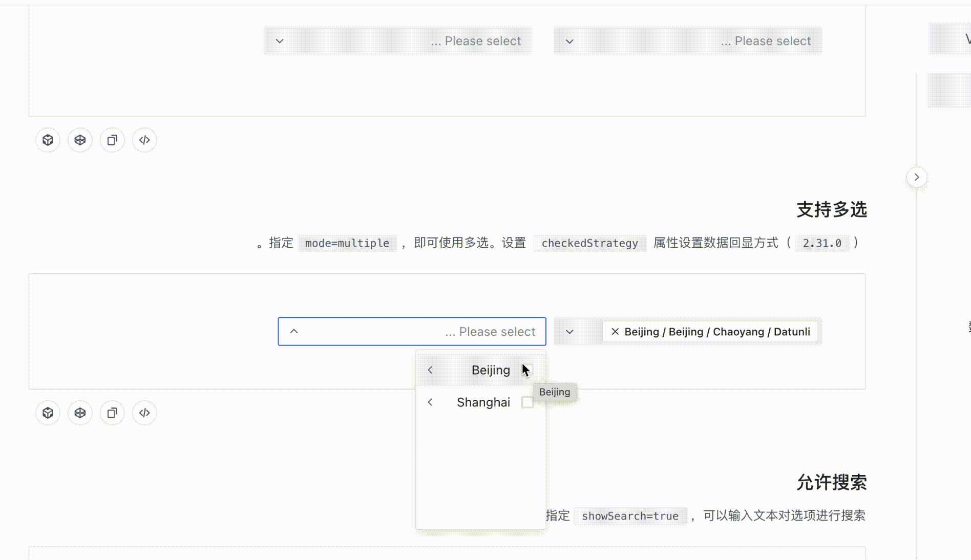Viewport: 971px width, 560px height.
Task: Open the leftmost 'Please select' cascader dropdown
Action: (397, 40)
